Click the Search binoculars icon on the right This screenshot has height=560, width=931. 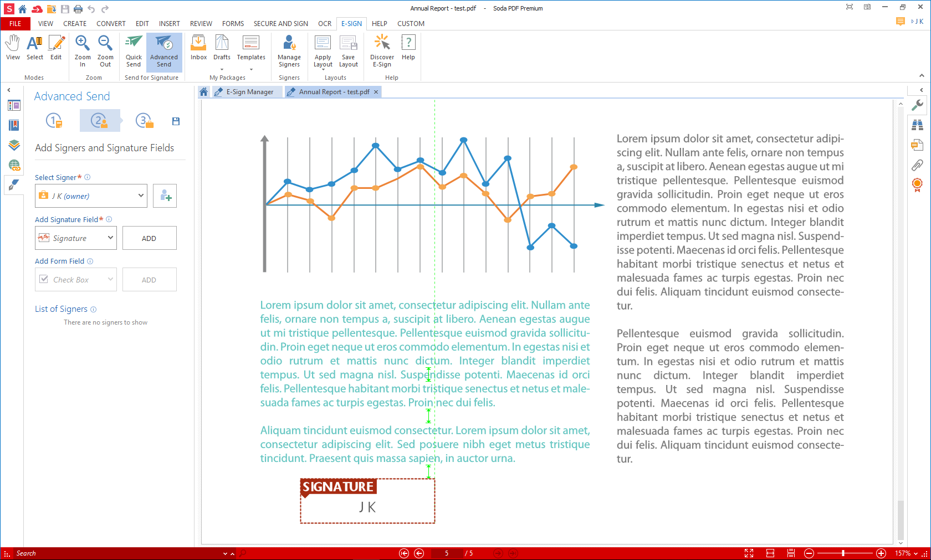pyautogui.click(x=918, y=125)
